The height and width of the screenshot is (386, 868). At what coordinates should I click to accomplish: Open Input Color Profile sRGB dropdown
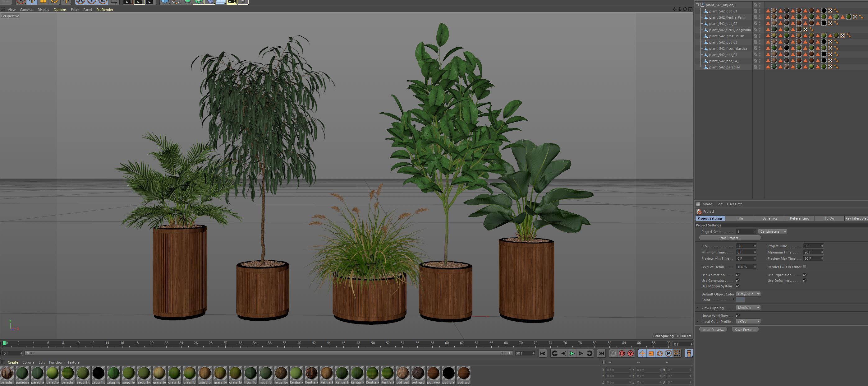748,322
